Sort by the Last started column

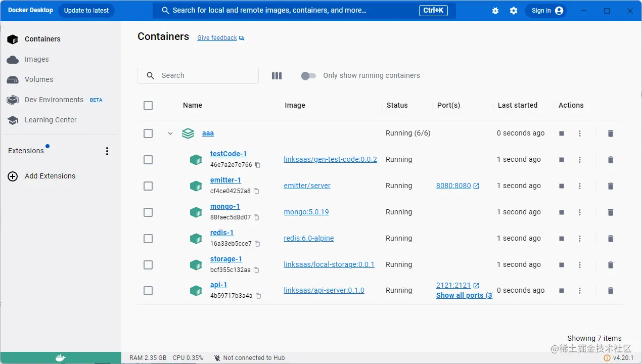(517, 105)
